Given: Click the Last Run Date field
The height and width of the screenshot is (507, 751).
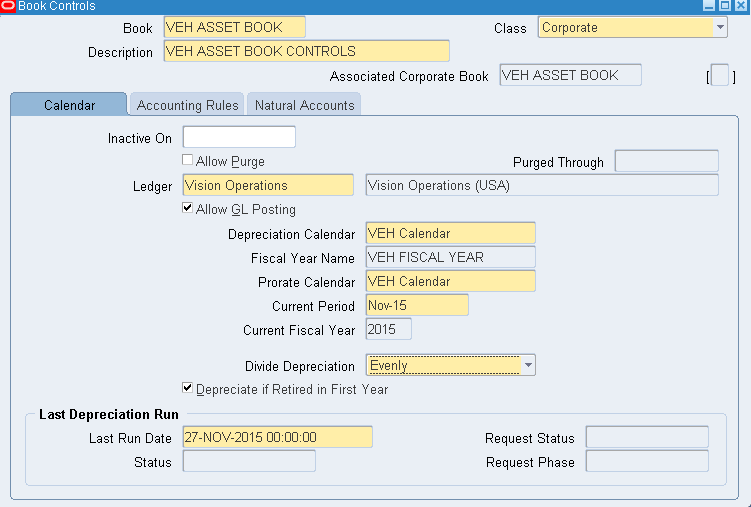Looking at the screenshot, I should [x=277, y=437].
